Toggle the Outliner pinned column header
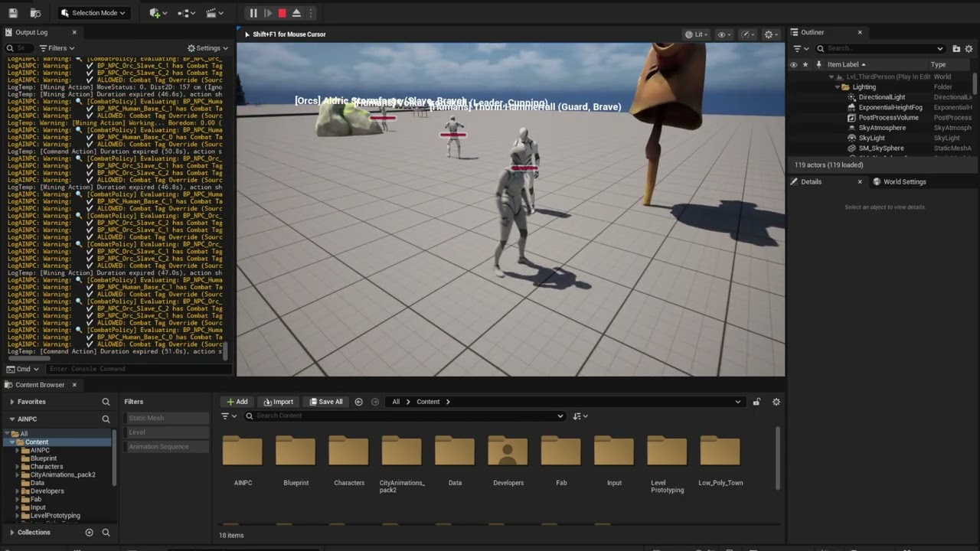 pyautogui.click(x=818, y=65)
